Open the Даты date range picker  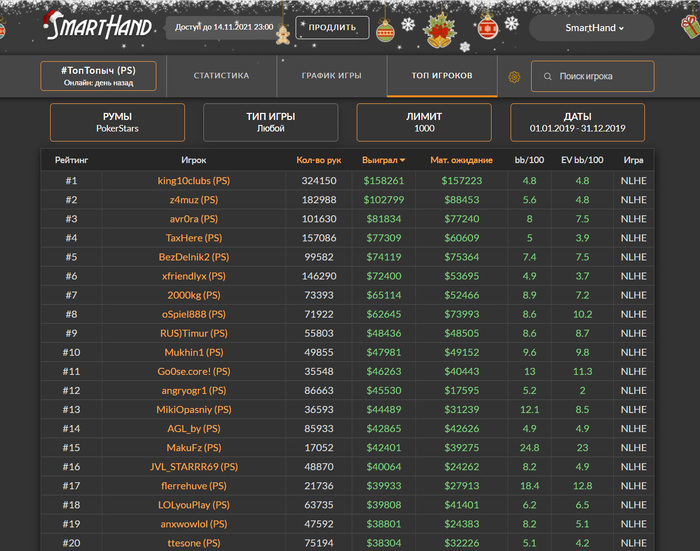[x=577, y=122]
